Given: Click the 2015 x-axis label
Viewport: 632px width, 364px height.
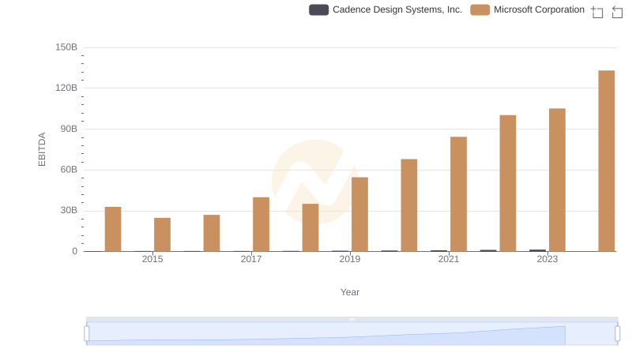Looking at the screenshot, I should [152, 259].
